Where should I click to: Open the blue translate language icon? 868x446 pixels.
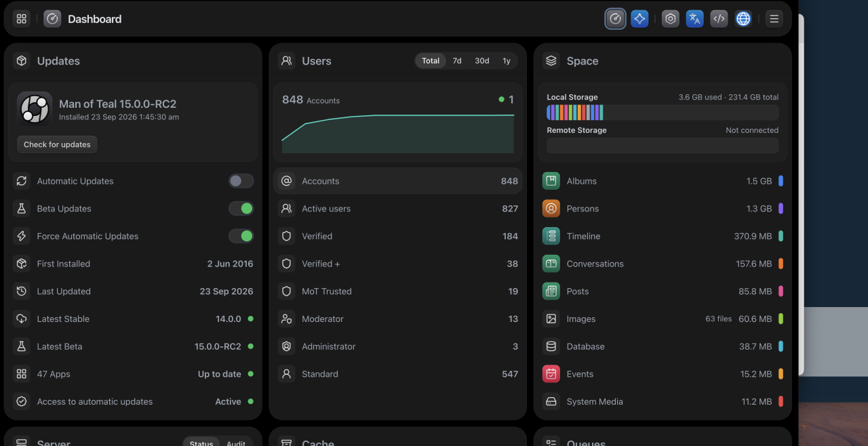(694, 19)
